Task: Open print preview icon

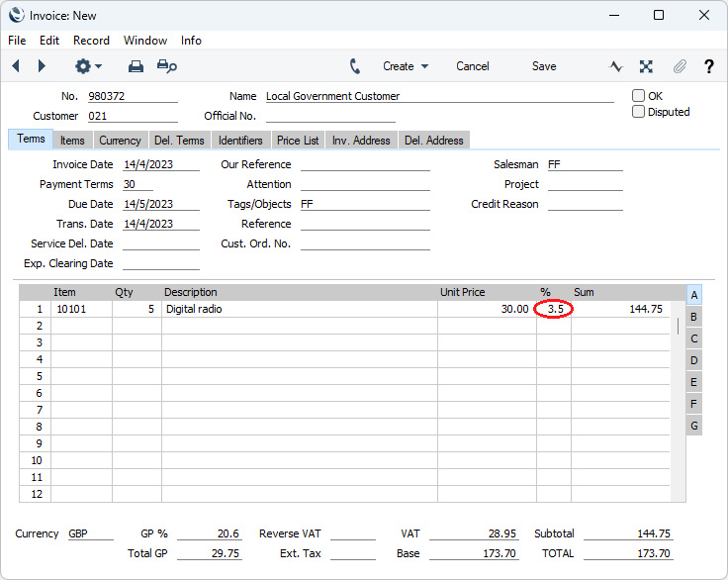Action: tap(167, 66)
